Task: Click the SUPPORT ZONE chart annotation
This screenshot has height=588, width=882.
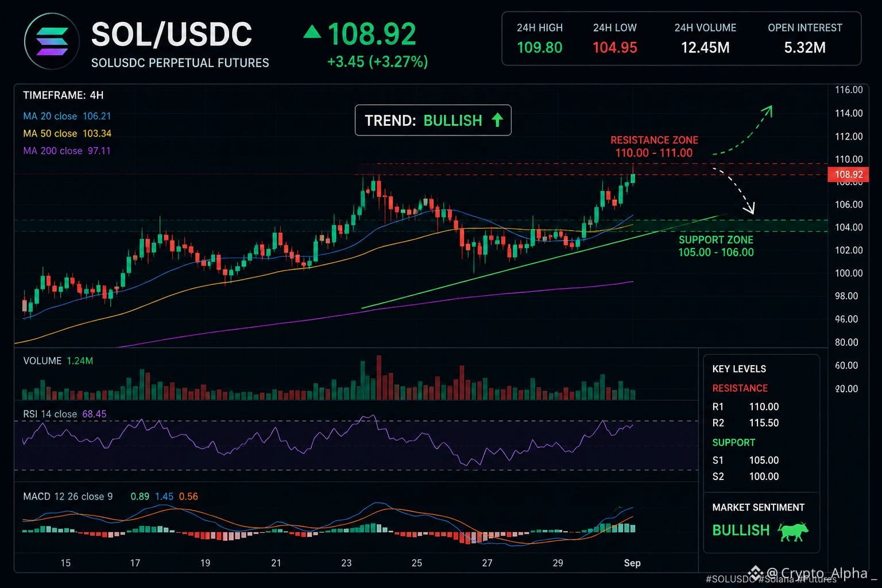Action: point(716,246)
